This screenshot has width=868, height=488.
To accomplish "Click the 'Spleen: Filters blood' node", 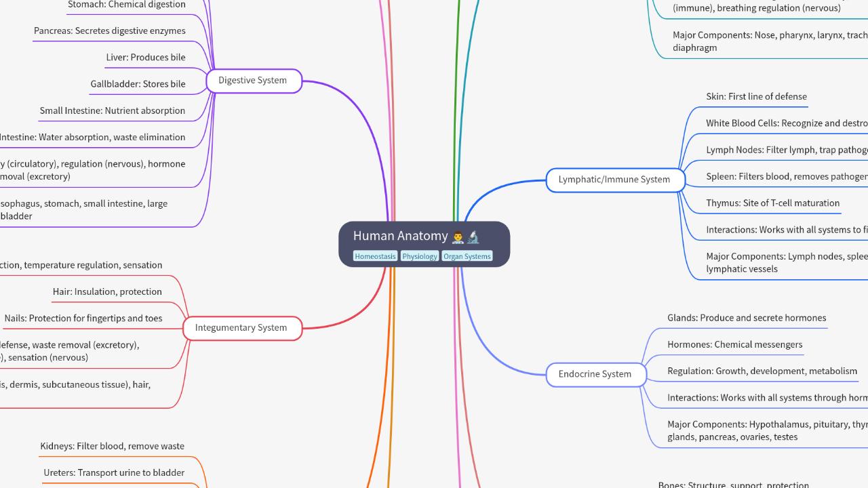I will coord(787,176).
